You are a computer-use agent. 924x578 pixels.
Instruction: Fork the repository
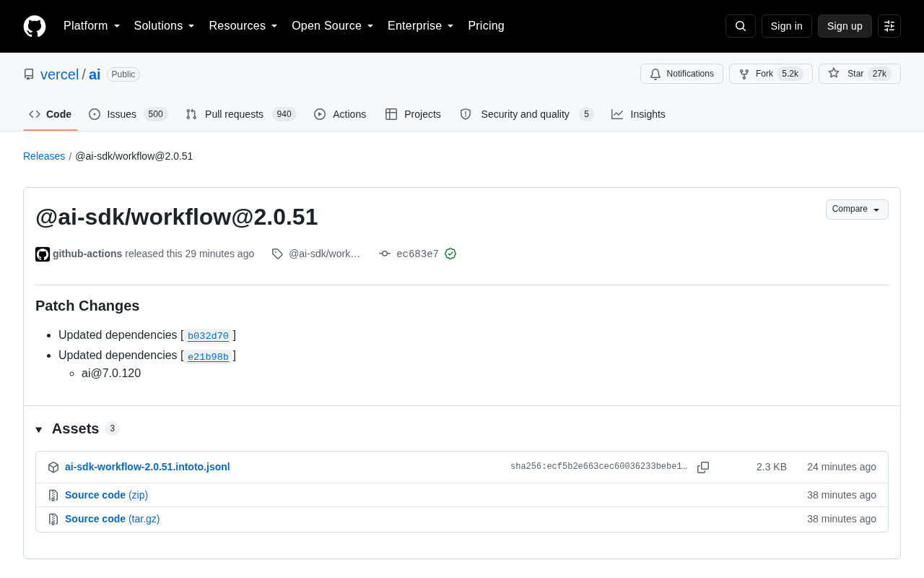coord(771,74)
